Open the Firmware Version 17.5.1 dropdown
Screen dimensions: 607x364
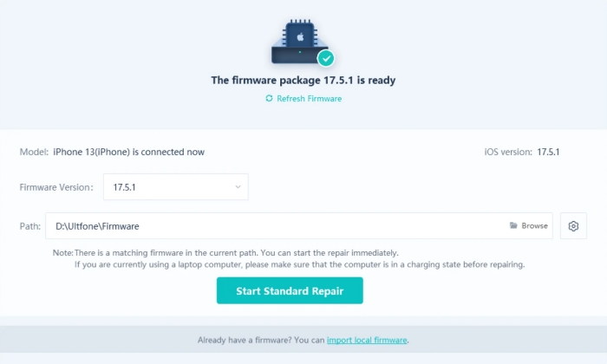[175, 187]
